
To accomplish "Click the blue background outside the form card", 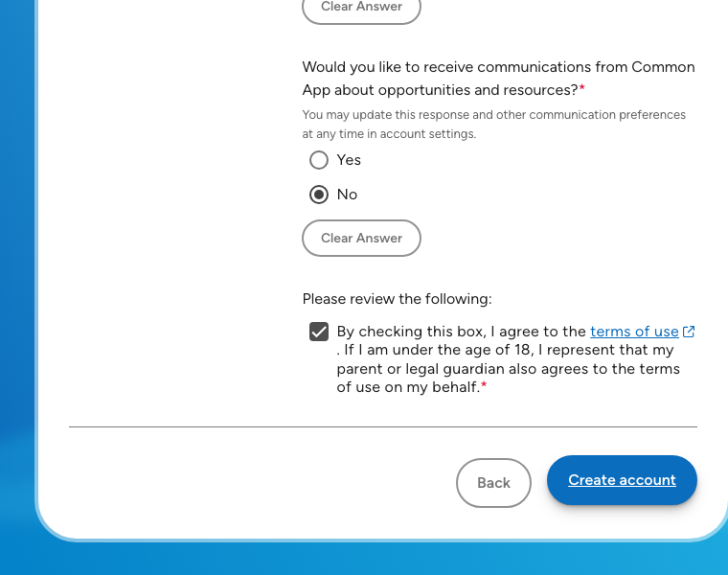I will (14, 287).
